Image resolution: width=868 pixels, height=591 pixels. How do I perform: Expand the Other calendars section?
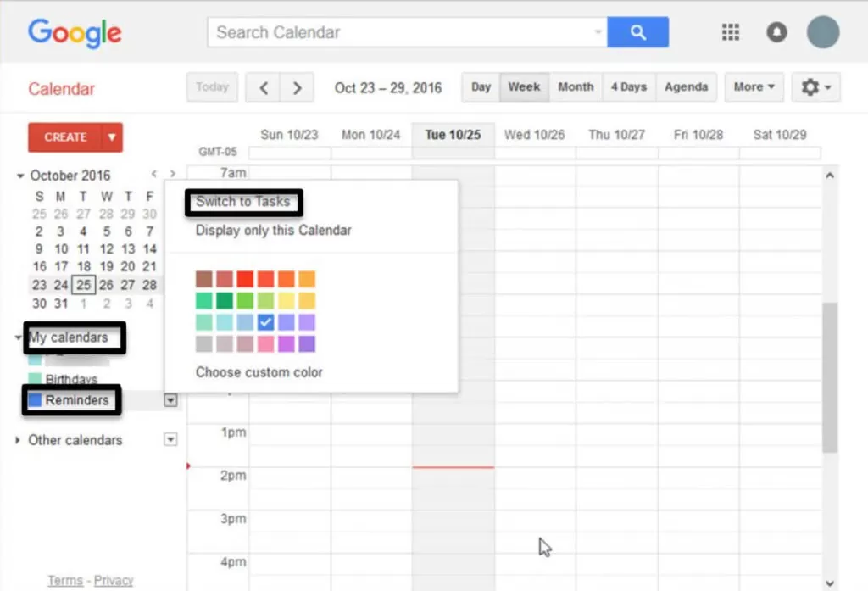pyautogui.click(x=18, y=440)
